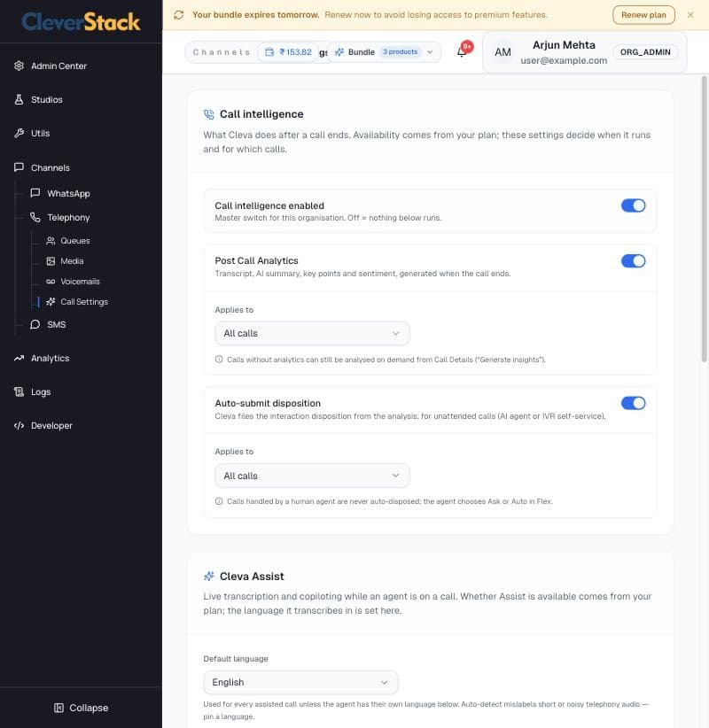
Task: Click the Channels chat icon in sidebar
Action: 19,167
